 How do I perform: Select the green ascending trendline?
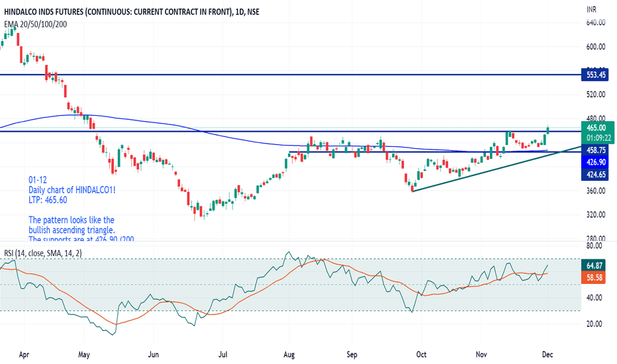pos(496,169)
